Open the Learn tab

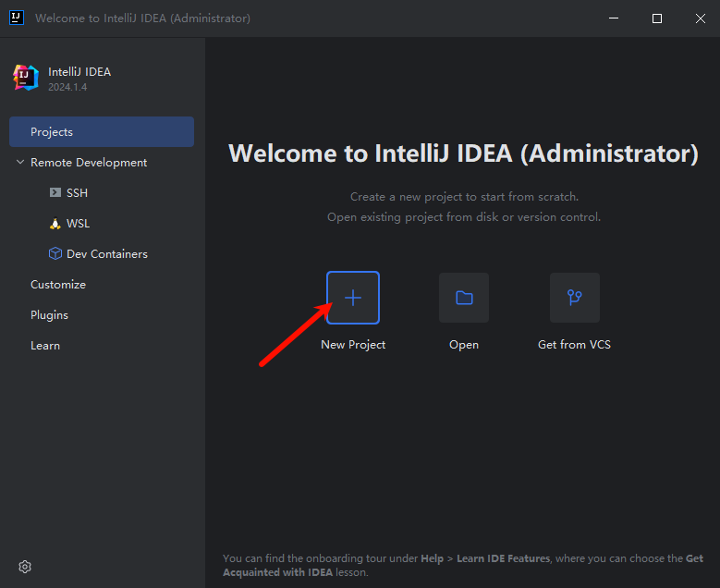pyautogui.click(x=45, y=346)
